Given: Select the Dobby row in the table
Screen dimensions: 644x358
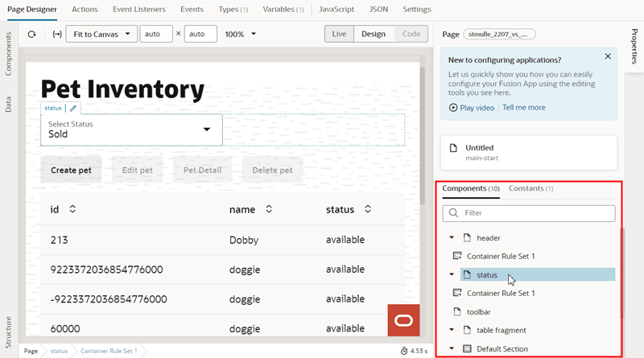Looking at the screenshot, I should tap(222, 240).
